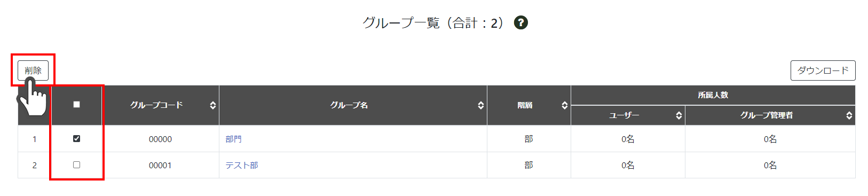Click the 削除 delete button
Image resolution: width=868 pixels, height=196 pixels.
click(x=33, y=70)
